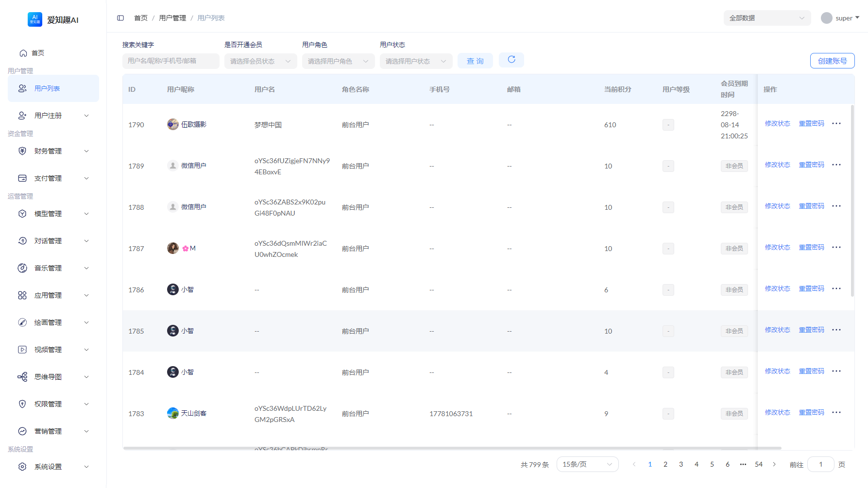This screenshot has height=488, width=868.
Task: Open more actions for user 1783
Action: tap(836, 412)
